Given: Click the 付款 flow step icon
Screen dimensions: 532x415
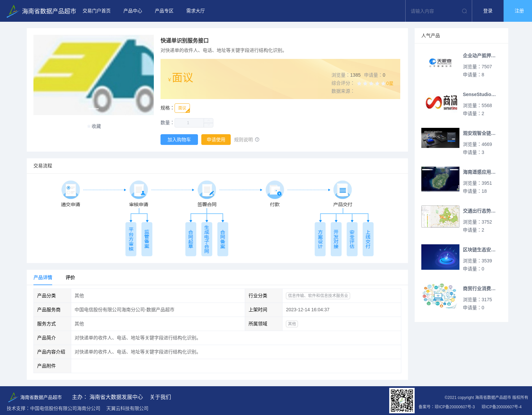Looking at the screenshot, I should (x=275, y=190).
